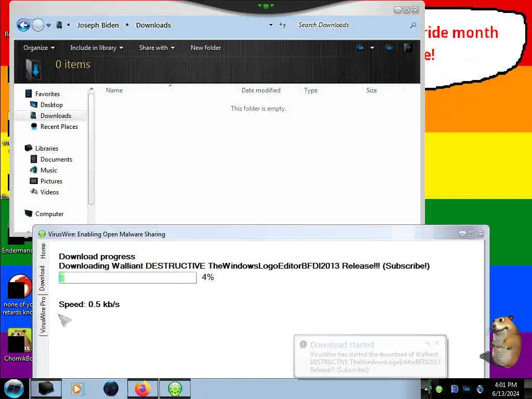
Task: Open the Explorer folder taskbar button
Action: (46, 389)
